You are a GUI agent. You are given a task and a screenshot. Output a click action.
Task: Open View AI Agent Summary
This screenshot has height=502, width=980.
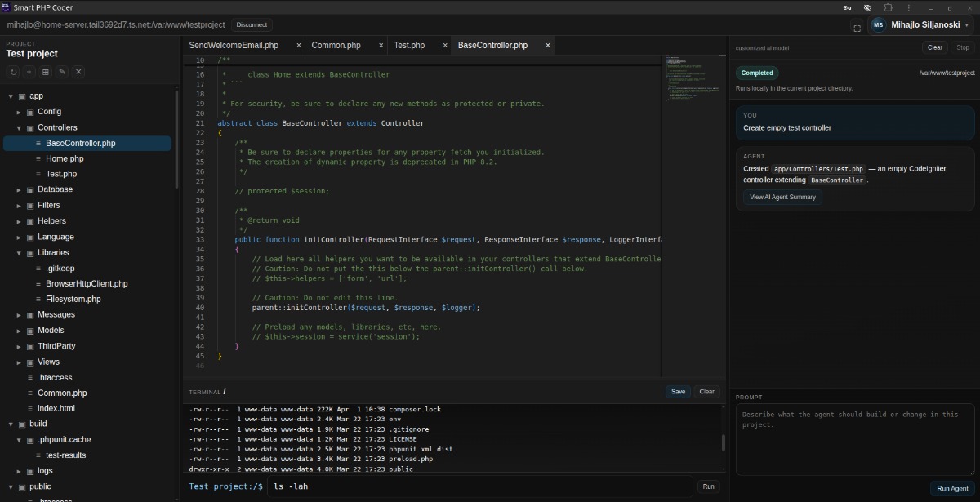(782, 197)
